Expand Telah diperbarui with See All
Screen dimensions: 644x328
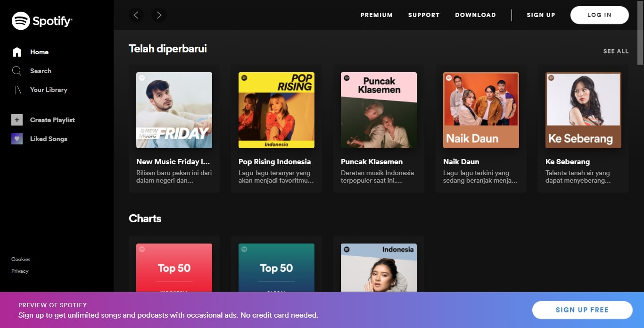[x=616, y=51]
